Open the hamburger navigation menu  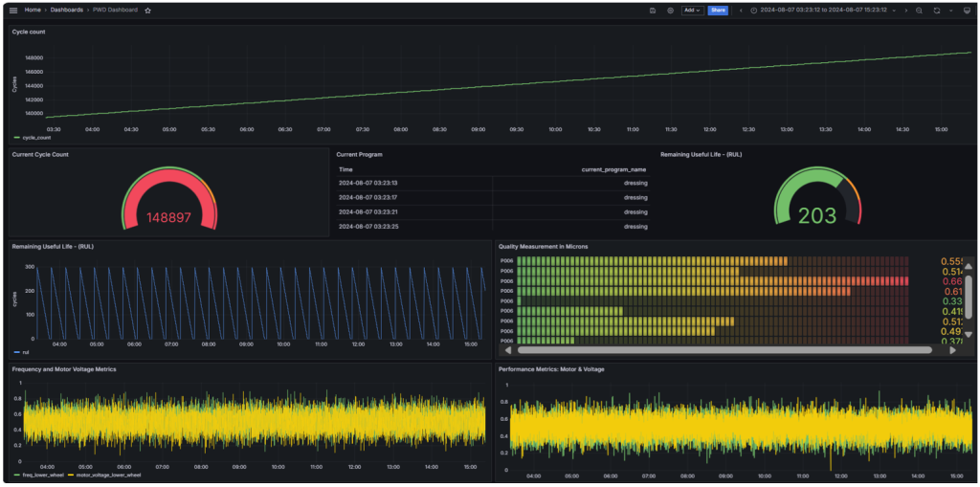click(13, 10)
